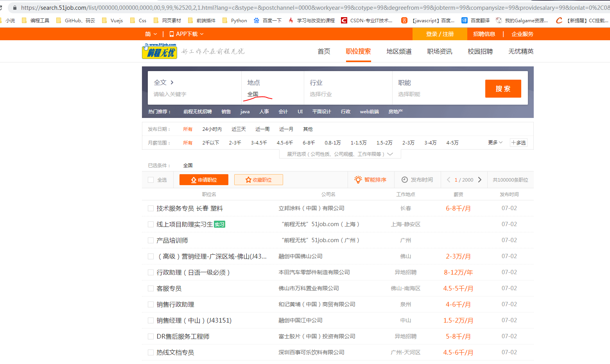This screenshot has width=610, height=364.
Task: Click the 51job logo
Action: (x=160, y=51)
